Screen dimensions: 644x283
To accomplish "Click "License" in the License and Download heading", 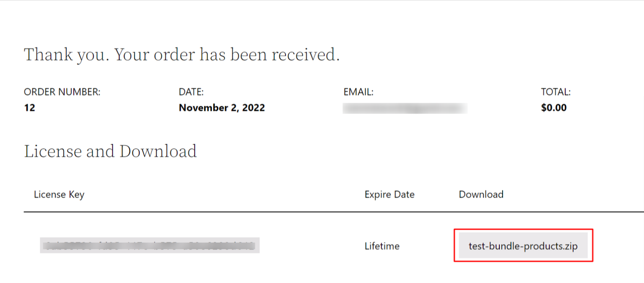I will [x=53, y=151].
